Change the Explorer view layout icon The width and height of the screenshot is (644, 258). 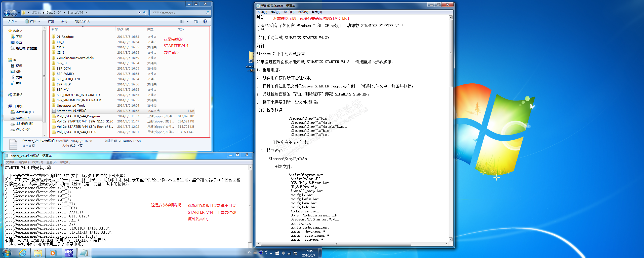coord(182,21)
